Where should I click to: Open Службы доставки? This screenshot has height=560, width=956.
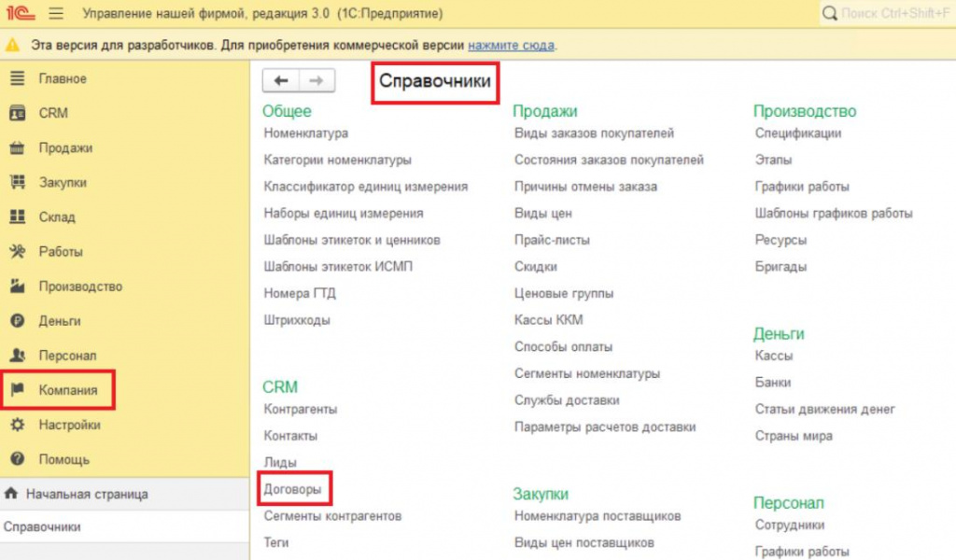567,400
